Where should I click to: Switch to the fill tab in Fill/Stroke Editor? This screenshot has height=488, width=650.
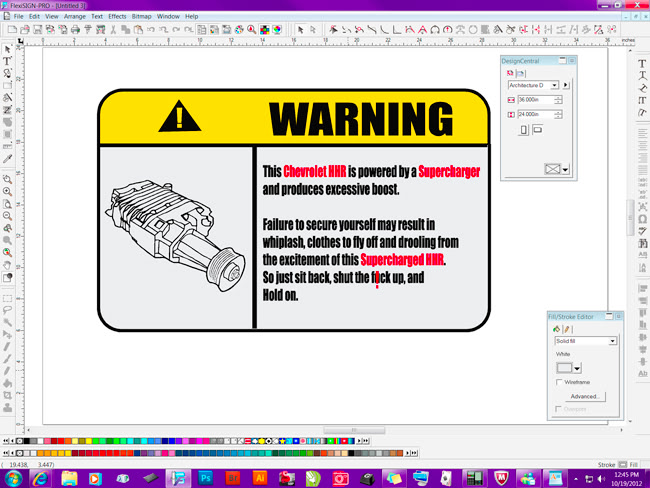tap(556, 329)
